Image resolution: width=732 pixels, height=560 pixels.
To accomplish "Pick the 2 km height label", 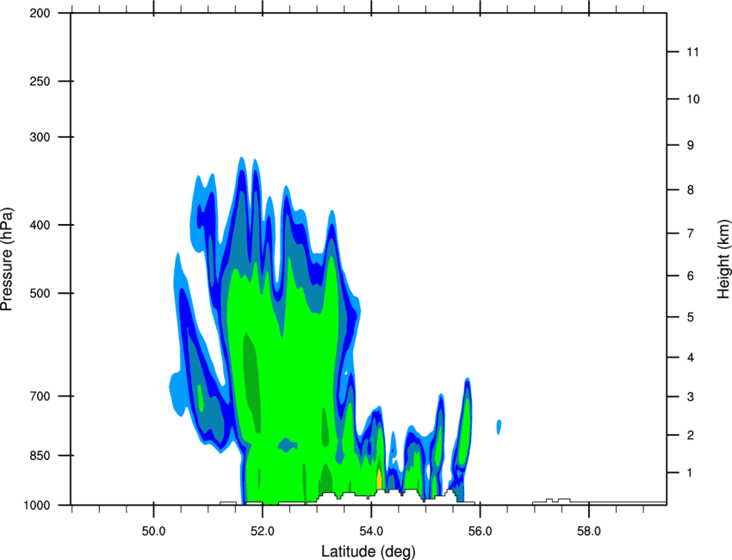I will 691,435.
